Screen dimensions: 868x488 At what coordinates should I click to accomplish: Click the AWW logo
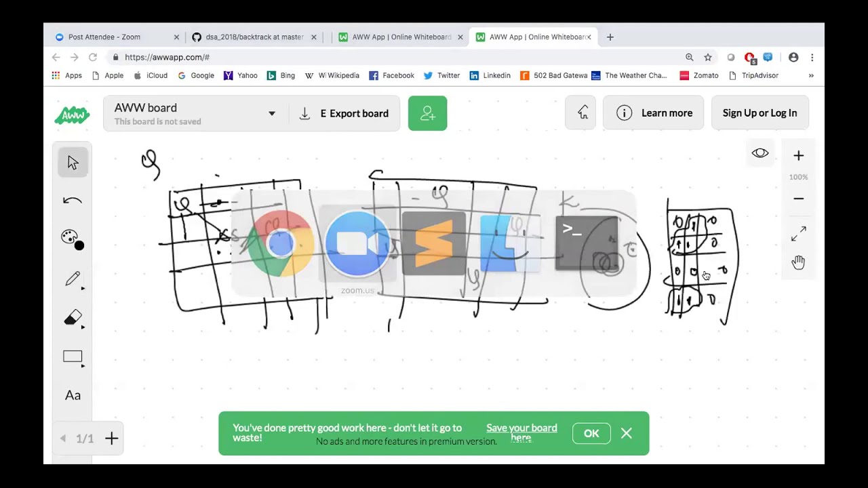[72, 115]
